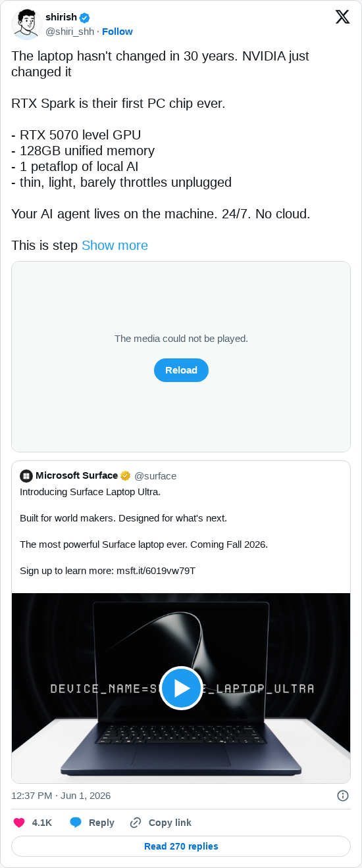Open the @surface handle link
Image resolution: width=362 pixels, height=868 pixels.
155,476
